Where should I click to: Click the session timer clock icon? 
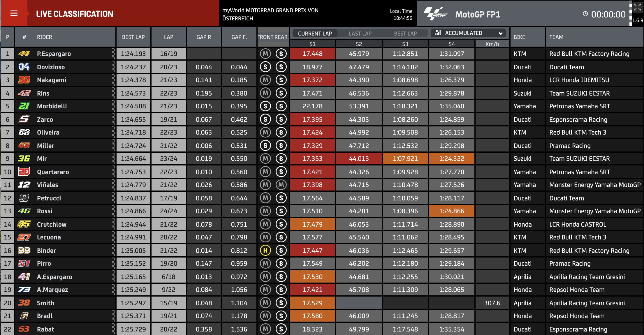(x=585, y=14)
